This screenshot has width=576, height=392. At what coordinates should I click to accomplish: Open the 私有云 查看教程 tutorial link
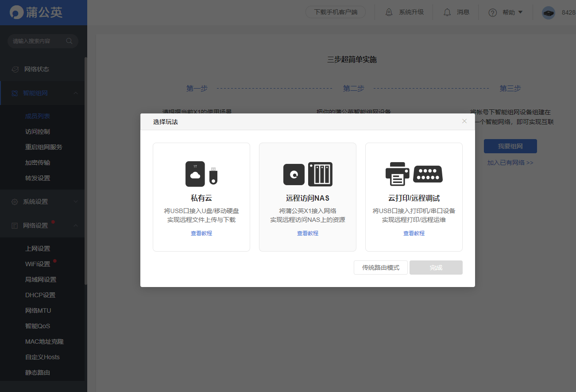pos(201,233)
